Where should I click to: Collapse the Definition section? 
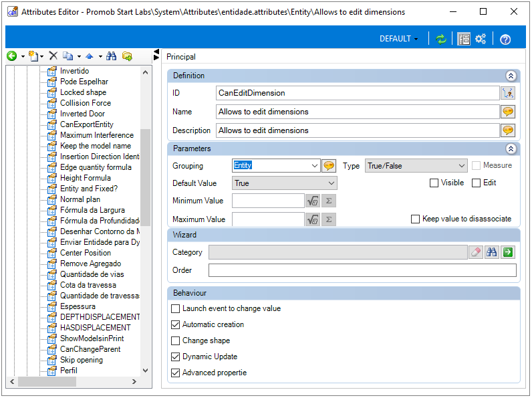point(511,76)
